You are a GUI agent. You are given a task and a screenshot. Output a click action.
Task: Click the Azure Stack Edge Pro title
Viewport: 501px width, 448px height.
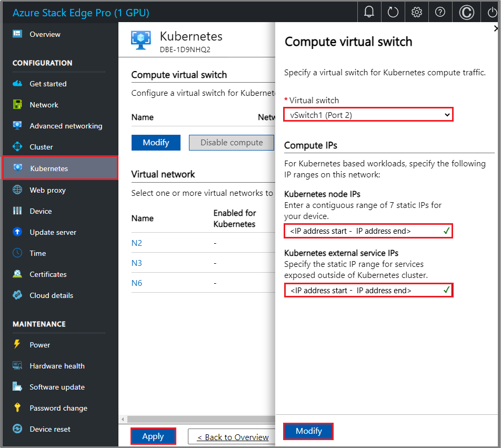(x=81, y=13)
